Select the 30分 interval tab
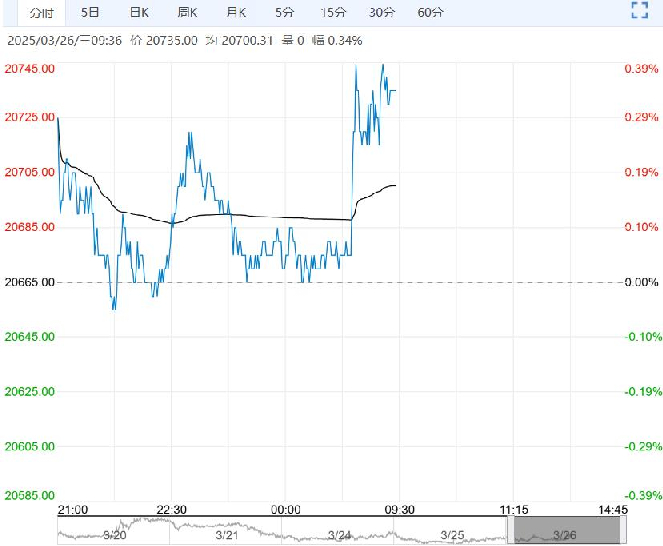The image size is (663, 546). coord(382,12)
